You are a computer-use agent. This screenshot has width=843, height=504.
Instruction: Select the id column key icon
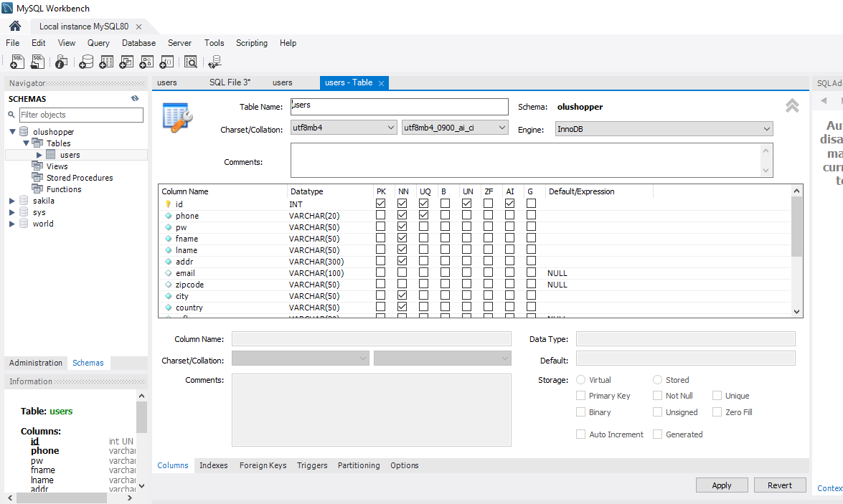pyautogui.click(x=168, y=204)
